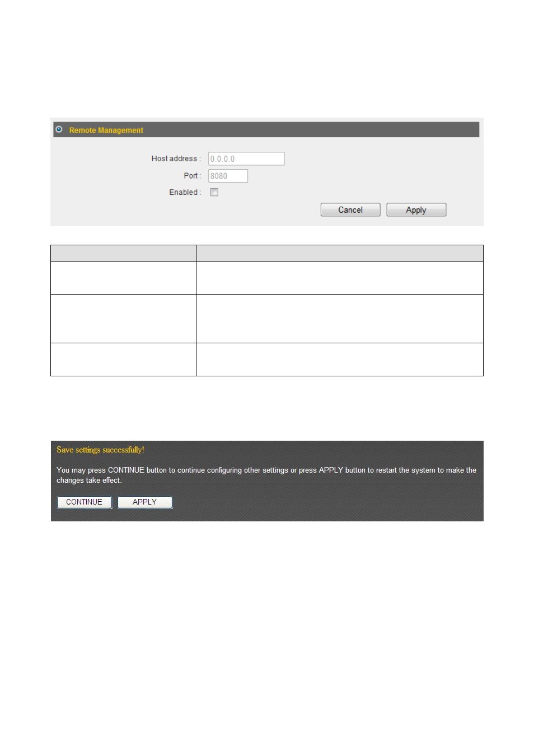Select the first body row's right table cell
This screenshot has width=534, height=756.
point(339,278)
